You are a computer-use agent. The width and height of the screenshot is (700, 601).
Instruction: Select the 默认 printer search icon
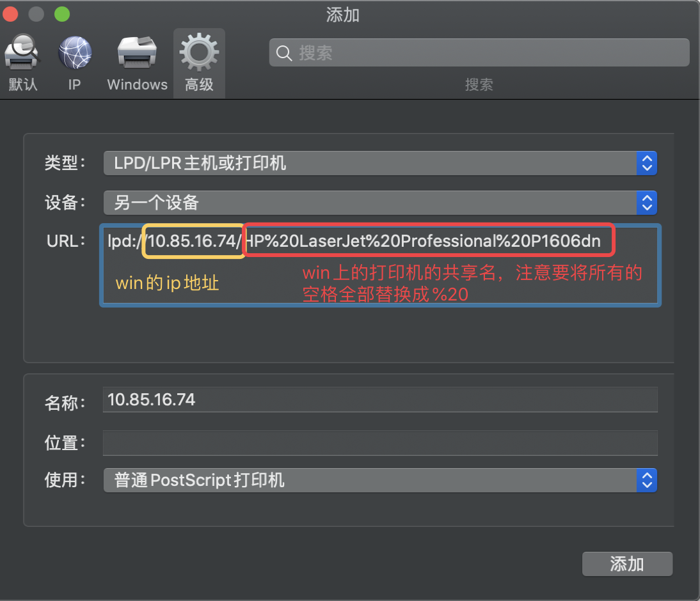coord(21,52)
